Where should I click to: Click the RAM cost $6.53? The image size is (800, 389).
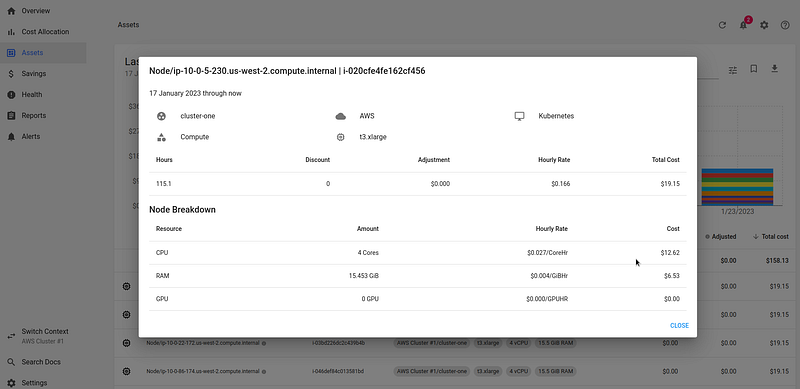pos(671,276)
